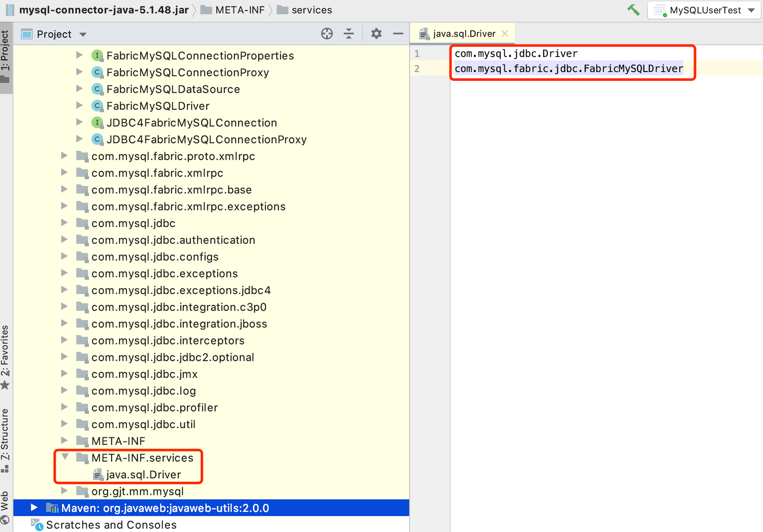
Task: Select com.mysql.jdbc.exceptions package
Action: 164,274
